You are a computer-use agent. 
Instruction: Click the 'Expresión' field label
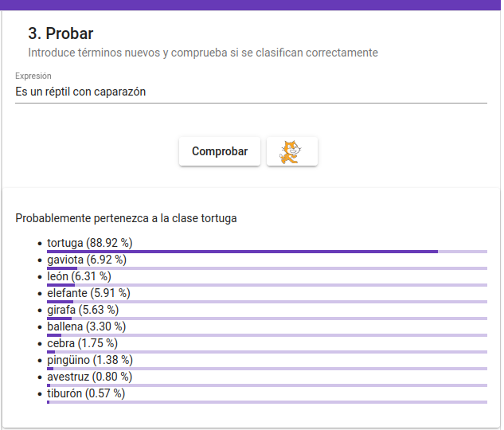tap(33, 76)
